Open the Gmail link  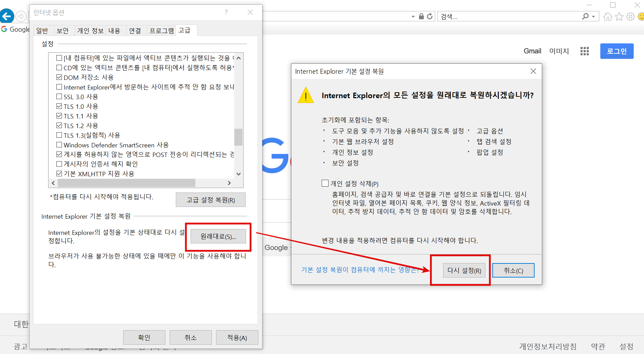pyautogui.click(x=532, y=51)
